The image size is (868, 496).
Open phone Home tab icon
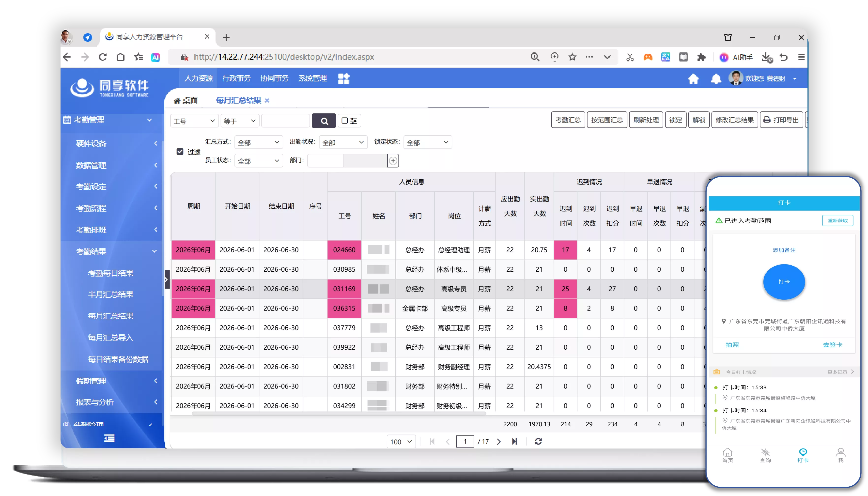coord(727,455)
